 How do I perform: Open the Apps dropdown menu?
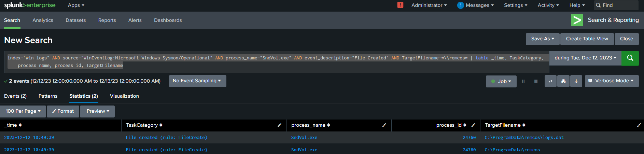tap(76, 5)
